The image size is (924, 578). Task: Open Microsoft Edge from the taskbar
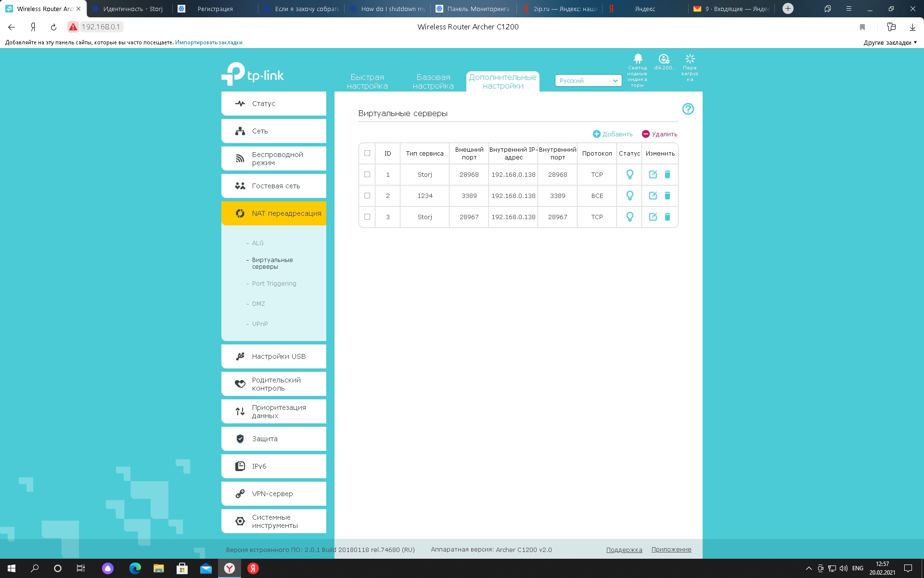click(x=135, y=568)
